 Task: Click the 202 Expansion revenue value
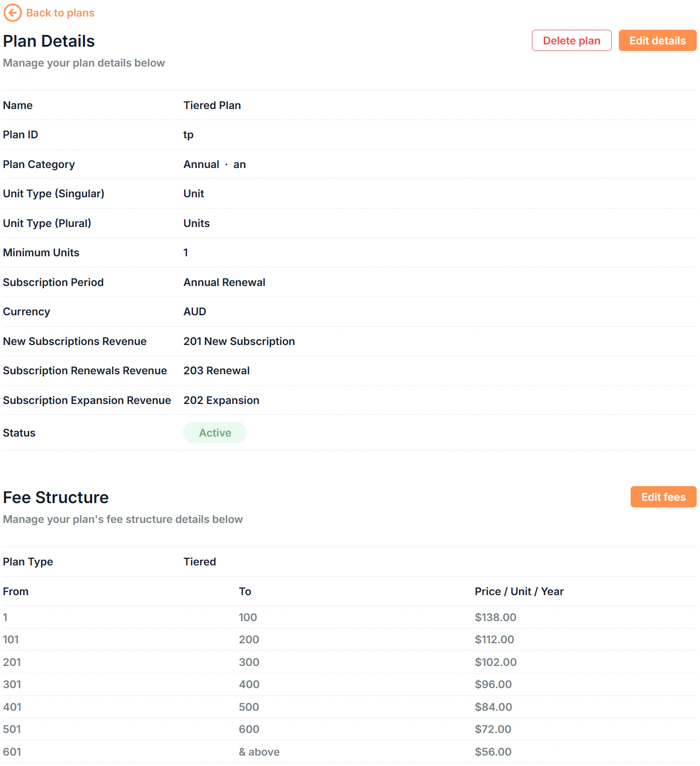tap(221, 400)
